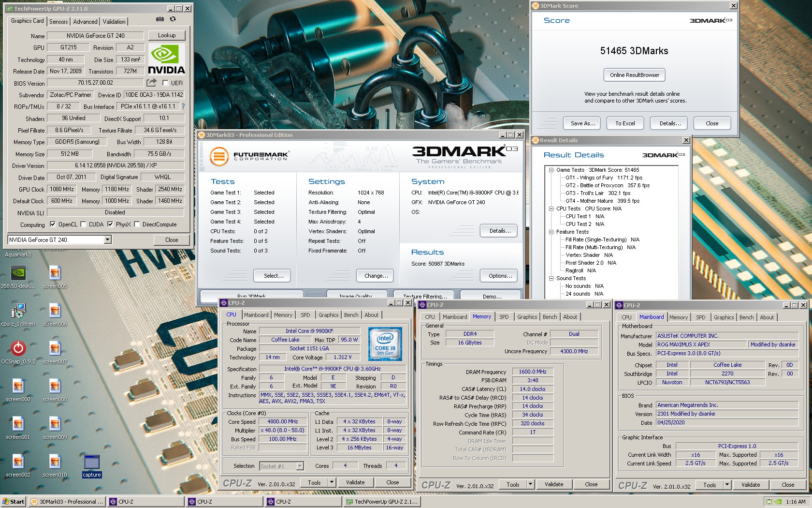Collapse the CPU Tests tree node
The image size is (812, 508).
coord(551,209)
